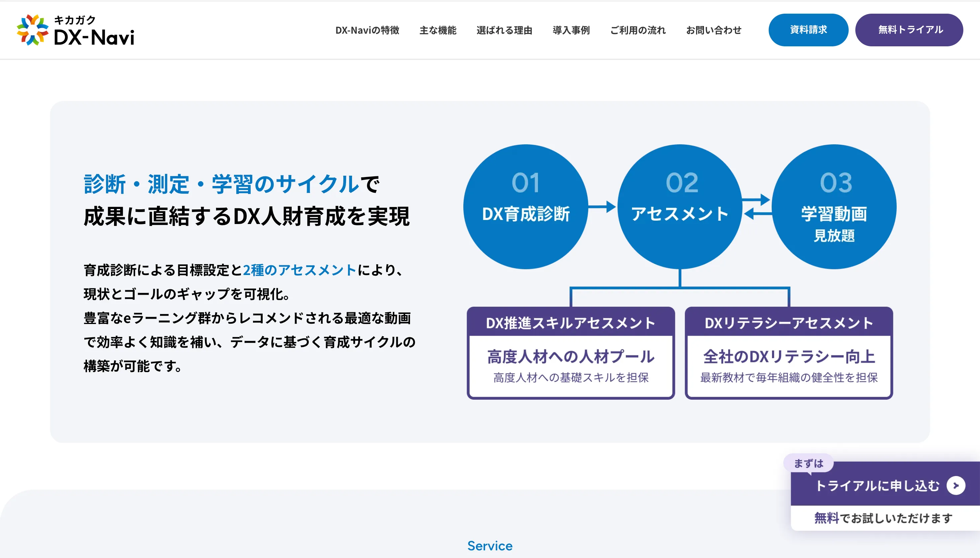
Task: Click the 現状とゴールのギャップを可視化。 sentence
Action: 187,294
